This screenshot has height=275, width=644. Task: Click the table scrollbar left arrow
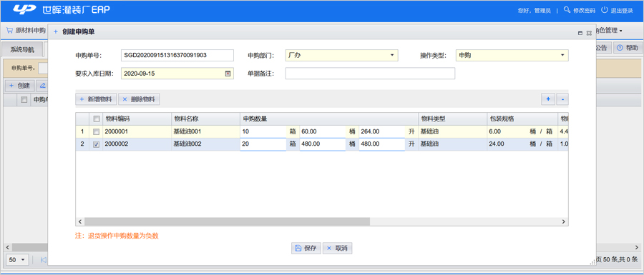pos(80,221)
